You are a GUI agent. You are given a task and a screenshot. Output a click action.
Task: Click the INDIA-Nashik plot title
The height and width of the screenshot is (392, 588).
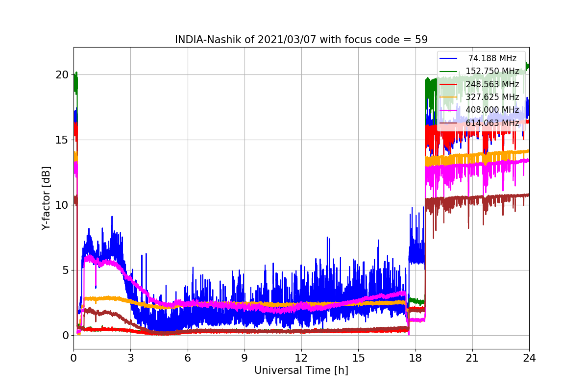pos(301,40)
